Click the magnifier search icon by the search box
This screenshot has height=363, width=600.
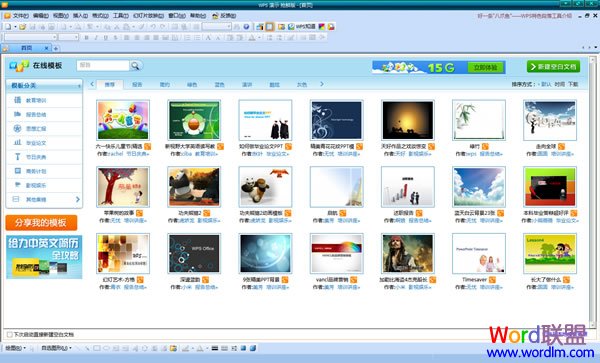(135, 66)
